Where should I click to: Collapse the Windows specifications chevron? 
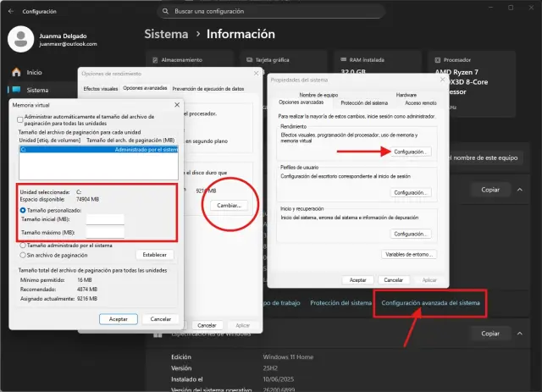click(522, 334)
